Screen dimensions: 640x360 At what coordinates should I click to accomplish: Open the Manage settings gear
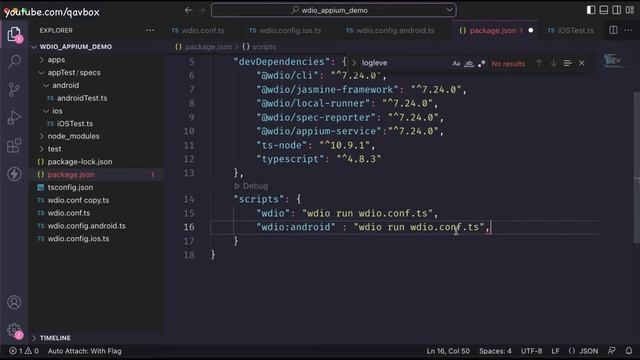[x=14, y=330]
